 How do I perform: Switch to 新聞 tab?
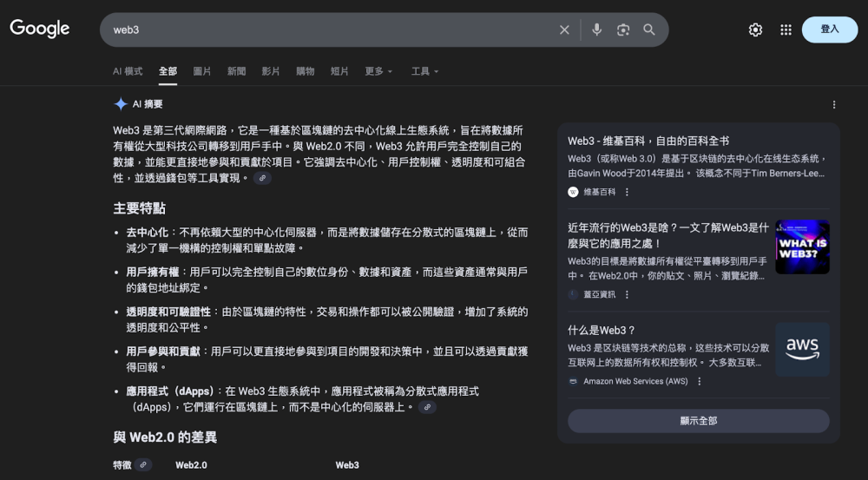click(x=236, y=71)
